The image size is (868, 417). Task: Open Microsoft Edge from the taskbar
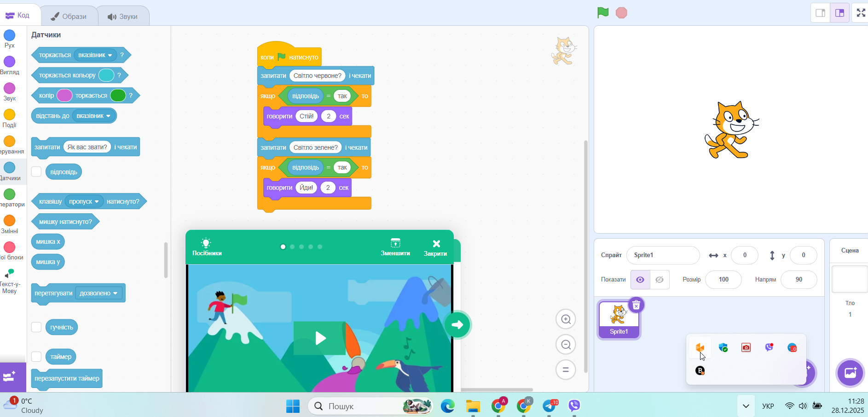pos(448,406)
